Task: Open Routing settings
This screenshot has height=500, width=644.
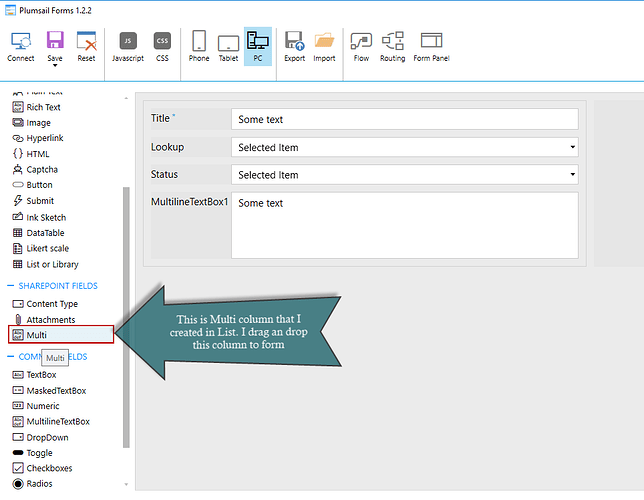Action: pos(392,47)
